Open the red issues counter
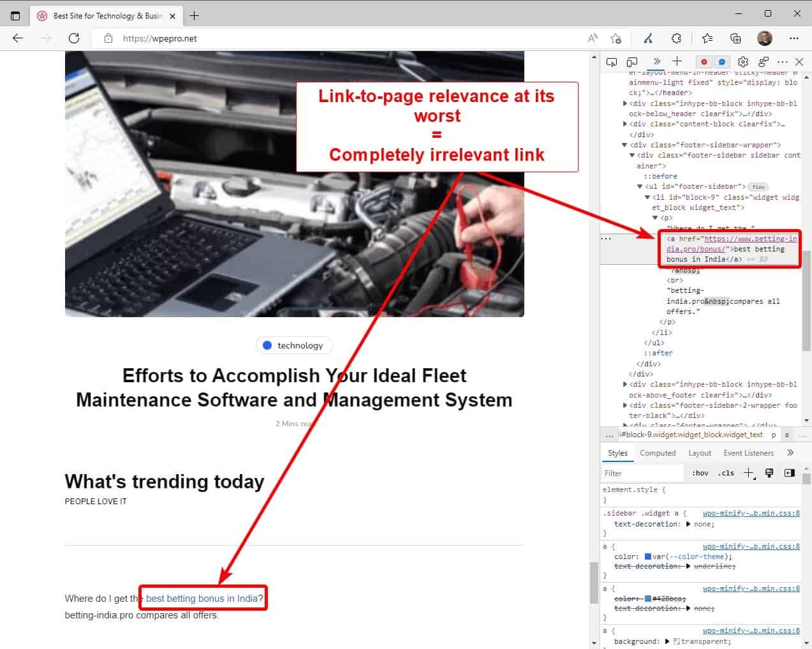Screen dimensions: 812x649 pos(704,62)
